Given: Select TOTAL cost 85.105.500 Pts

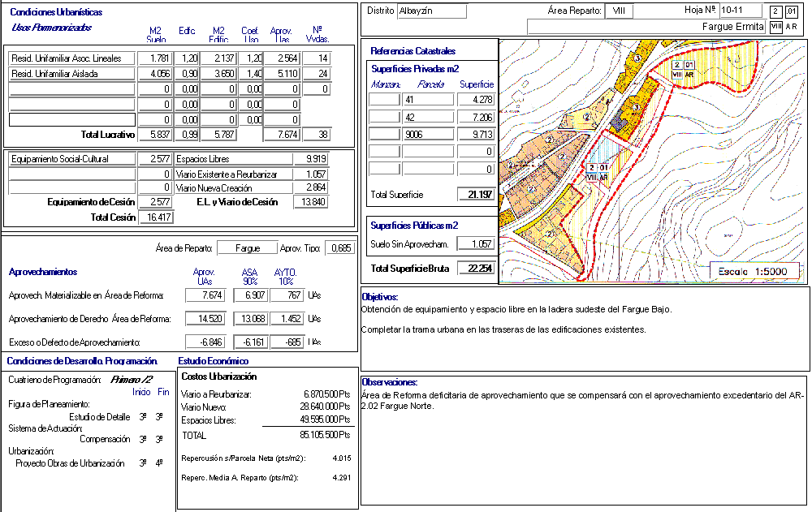Looking at the screenshot, I should click(325, 436).
